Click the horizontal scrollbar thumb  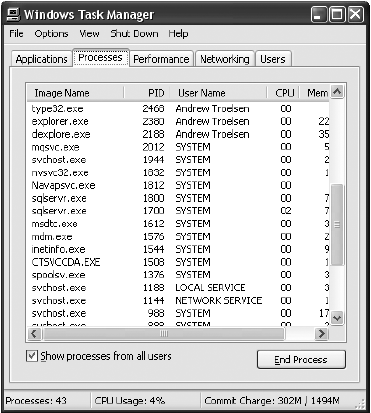tap(164, 334)
